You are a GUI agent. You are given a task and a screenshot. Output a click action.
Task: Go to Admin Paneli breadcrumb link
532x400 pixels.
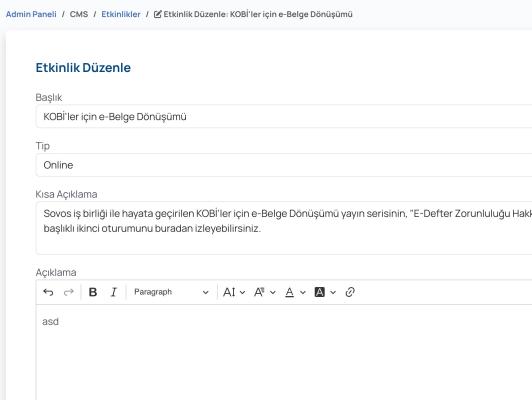(31, 14)
